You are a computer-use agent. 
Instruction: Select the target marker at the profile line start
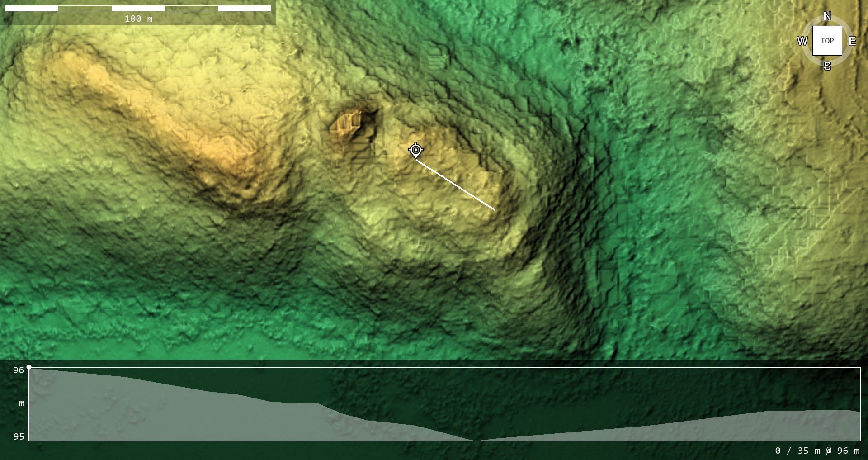415,150
